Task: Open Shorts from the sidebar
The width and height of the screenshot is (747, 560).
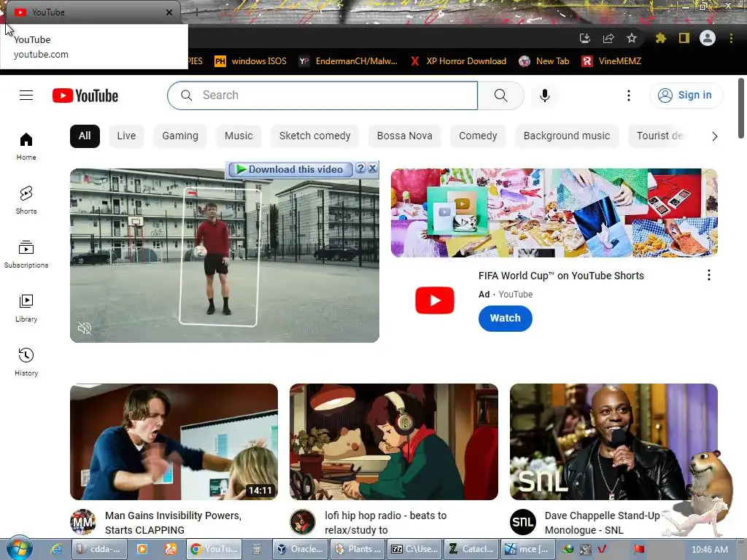Action: (26, 200)
